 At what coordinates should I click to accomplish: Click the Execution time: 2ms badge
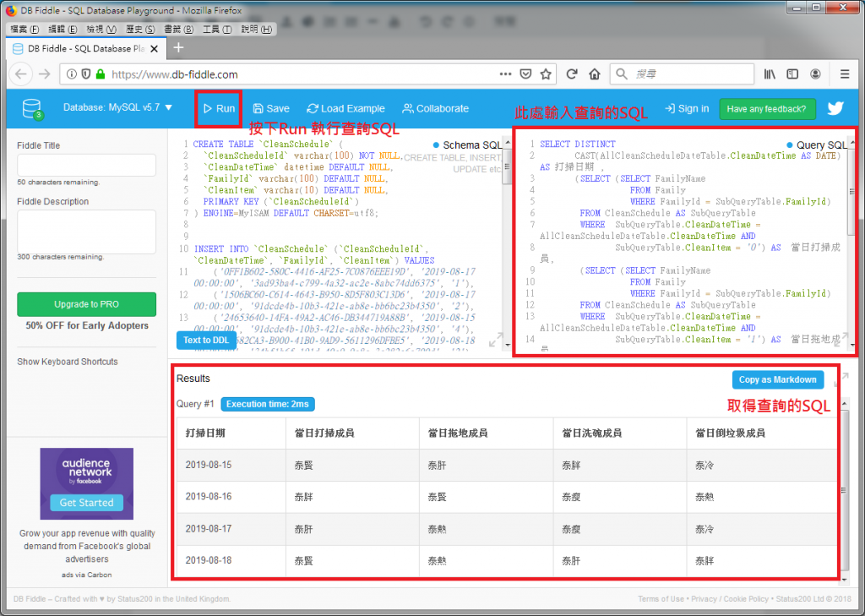pos(268,404)
